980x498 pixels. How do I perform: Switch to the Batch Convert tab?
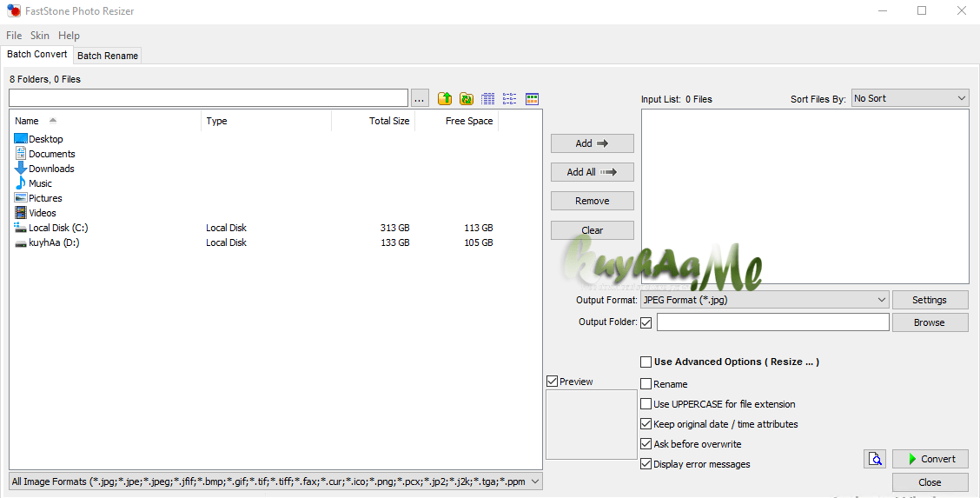tap(36, 55)
